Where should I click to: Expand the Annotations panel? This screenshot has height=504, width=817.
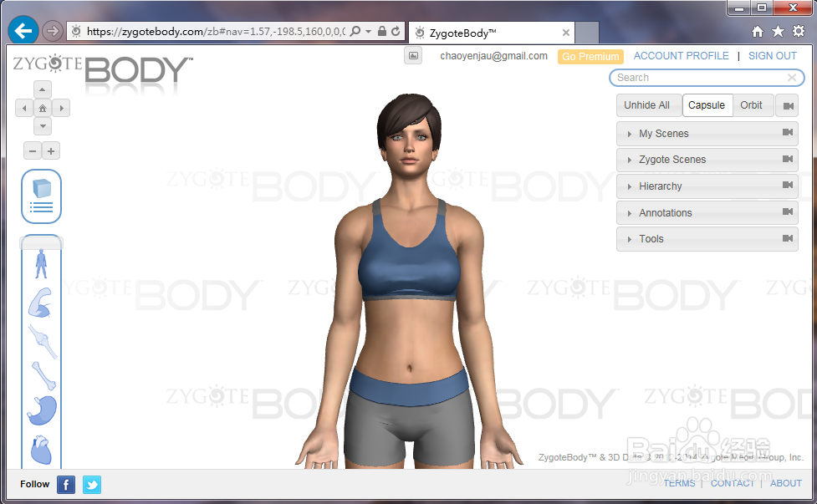click(707, 213)
